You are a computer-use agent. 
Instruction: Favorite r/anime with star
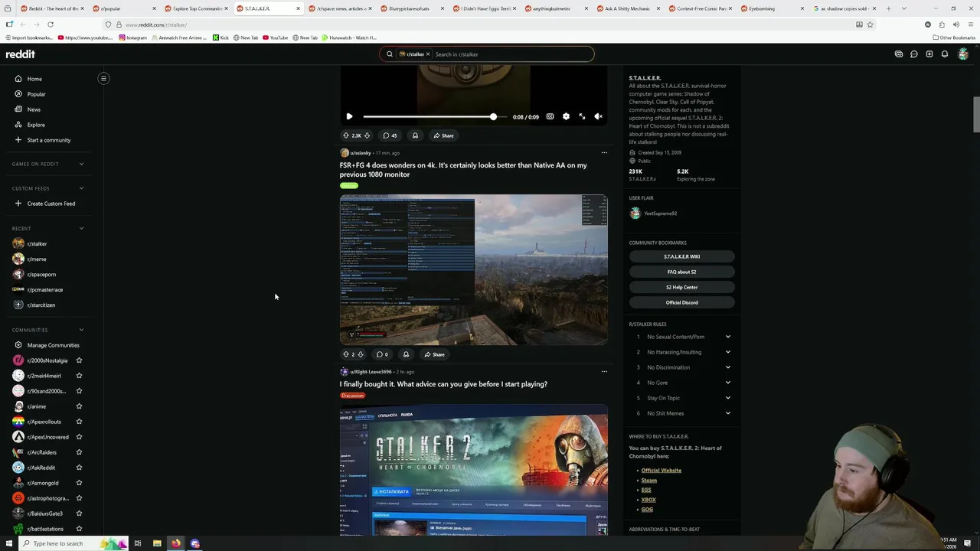[x=79, y=406]
